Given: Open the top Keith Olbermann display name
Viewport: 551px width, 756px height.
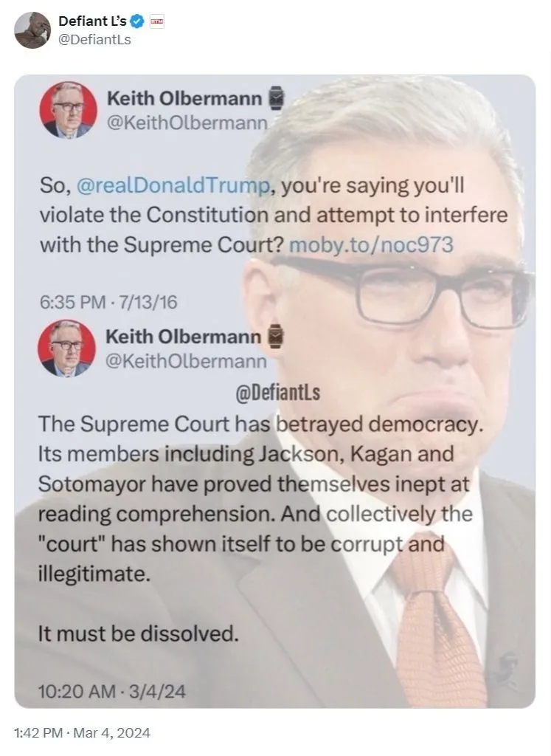Looking at the screenshot, I should [184, 98].
